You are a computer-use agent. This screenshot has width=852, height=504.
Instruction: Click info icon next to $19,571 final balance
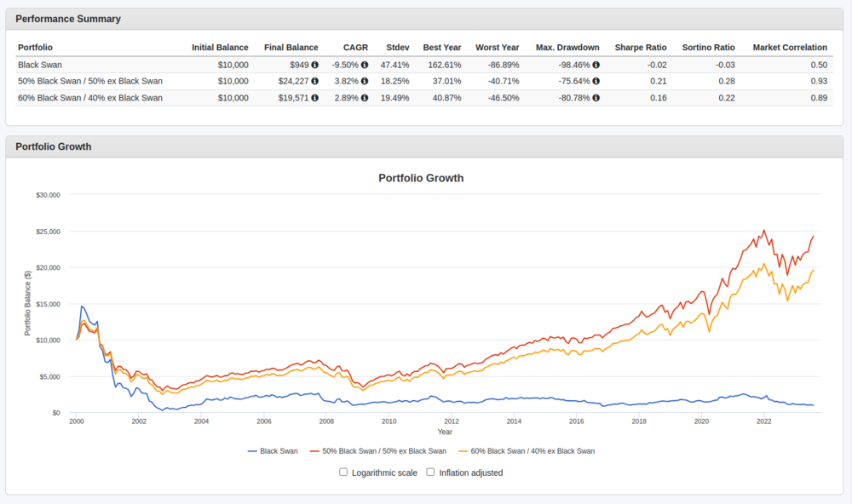pos(314,98)
